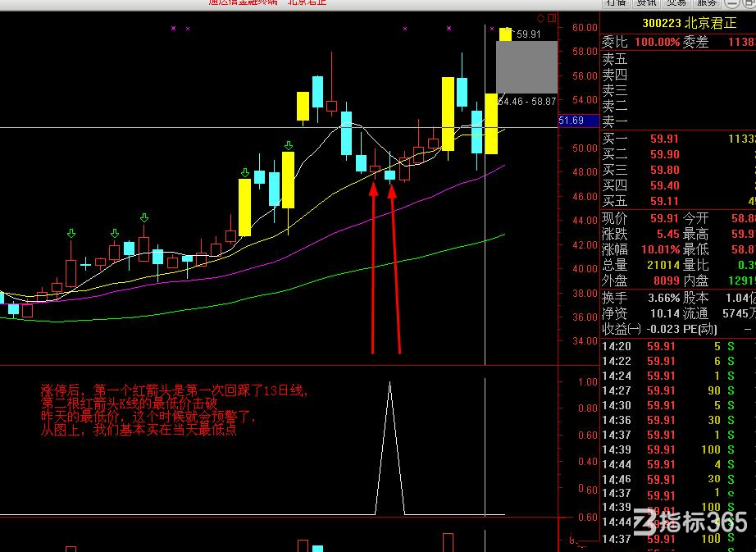The width and height of the screenshot is (756, 552).
Task: Click the 买三 bid price 59.80
Action: point(664,170)
